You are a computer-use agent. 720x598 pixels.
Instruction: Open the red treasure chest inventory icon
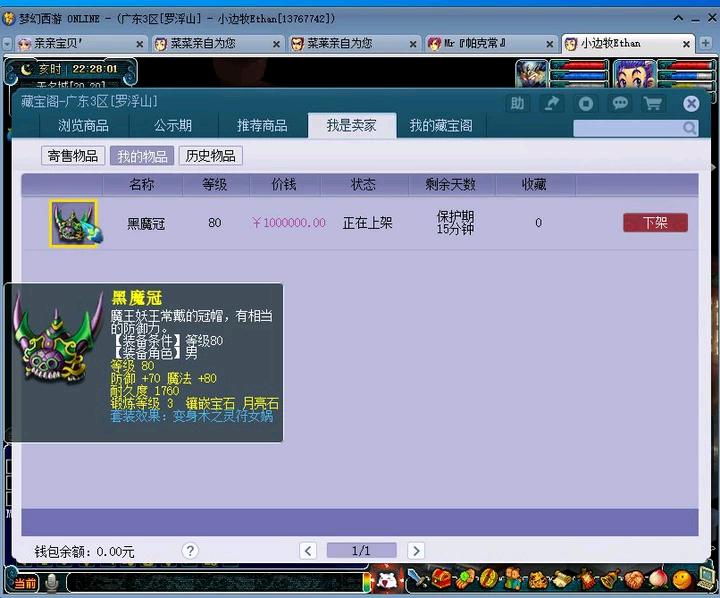[x=441, y=579]
